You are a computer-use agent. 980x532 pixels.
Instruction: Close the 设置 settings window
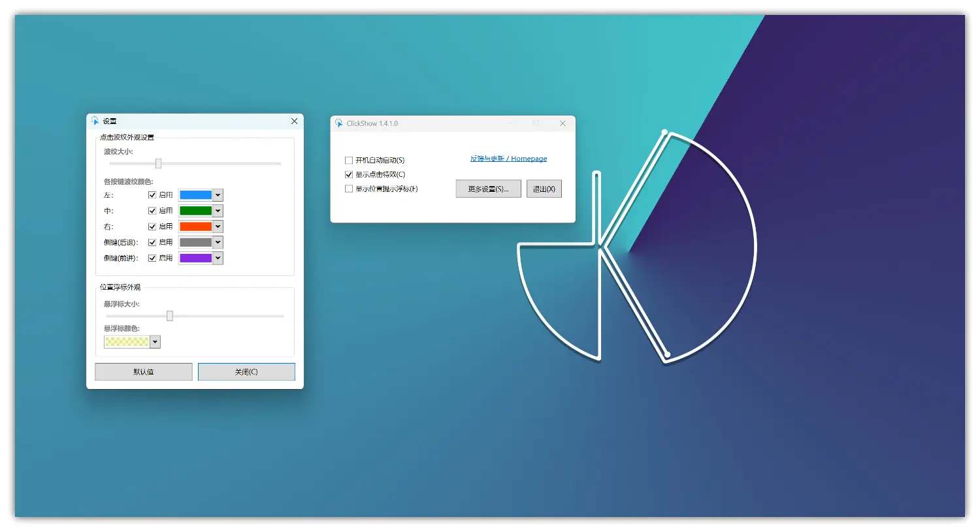point(294,121)
